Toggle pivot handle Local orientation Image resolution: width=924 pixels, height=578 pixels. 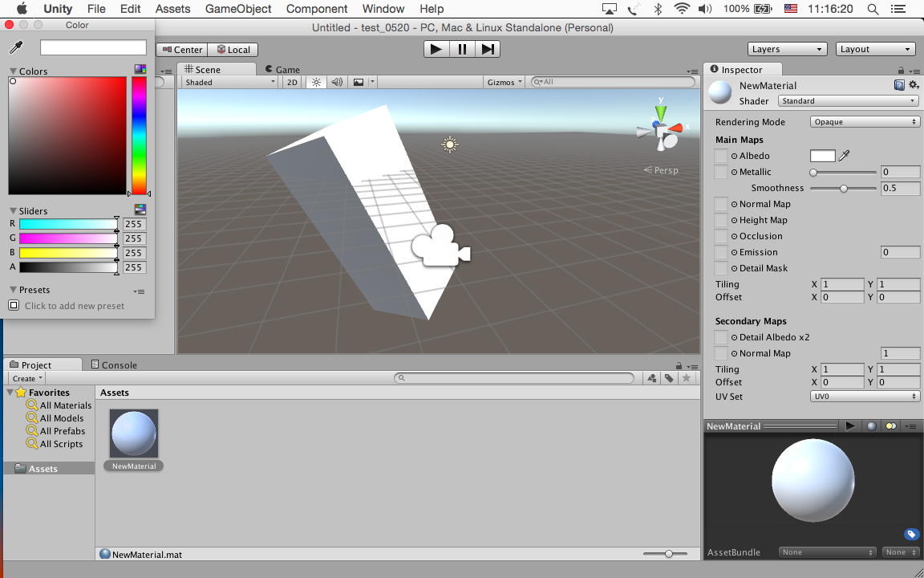[x=233, y=49]
